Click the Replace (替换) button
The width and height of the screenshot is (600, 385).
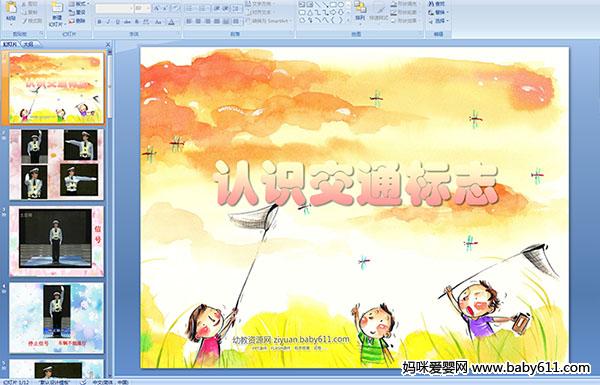pyautogui.click(x=437, y=12)
